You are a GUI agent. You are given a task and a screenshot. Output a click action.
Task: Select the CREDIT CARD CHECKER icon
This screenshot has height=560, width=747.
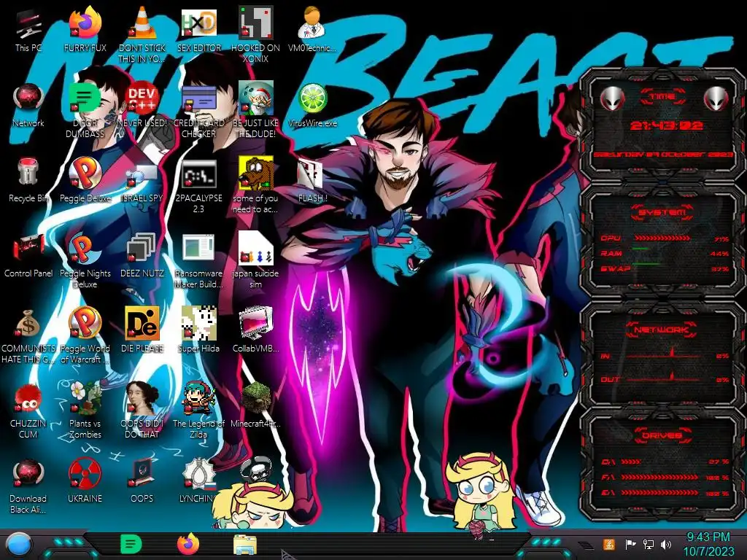pos(199,111)
